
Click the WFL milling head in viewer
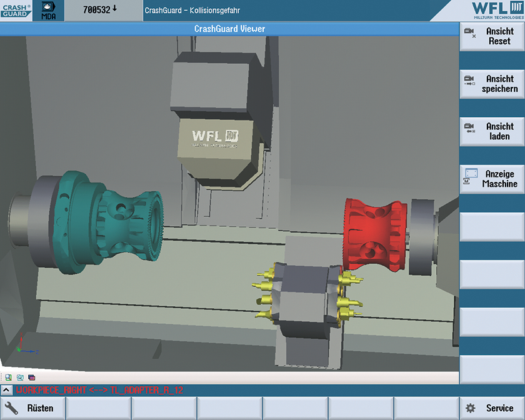214,134
